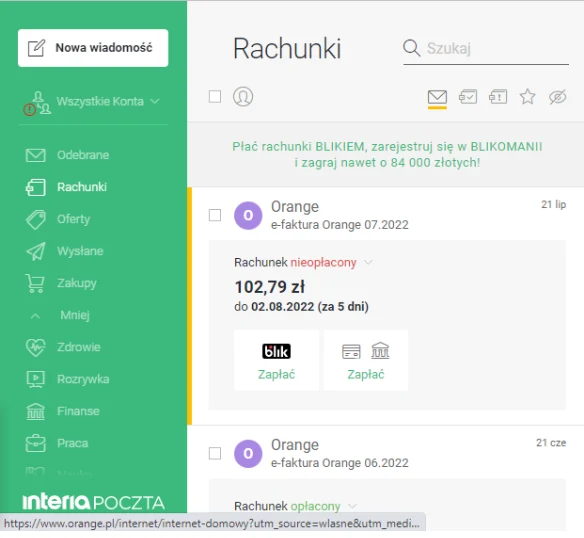
Task: Open the Praca folder
Action: click(72, 443)
